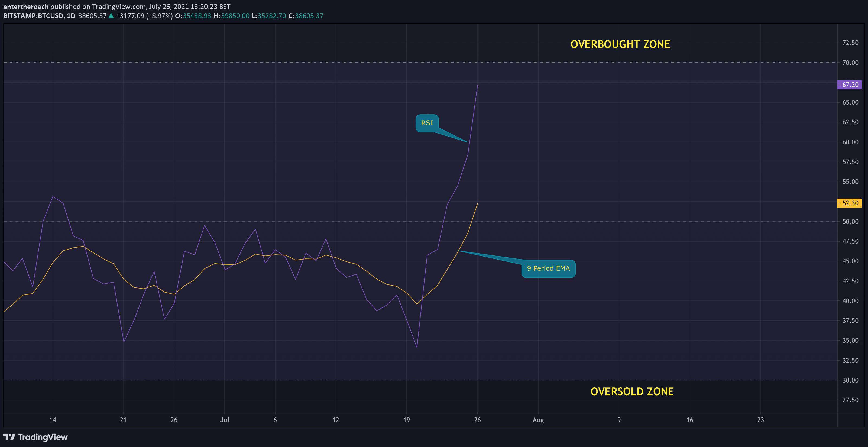Click the open price value 35438.93
Screen dimensions: 868x447
[x=197, y=16]
